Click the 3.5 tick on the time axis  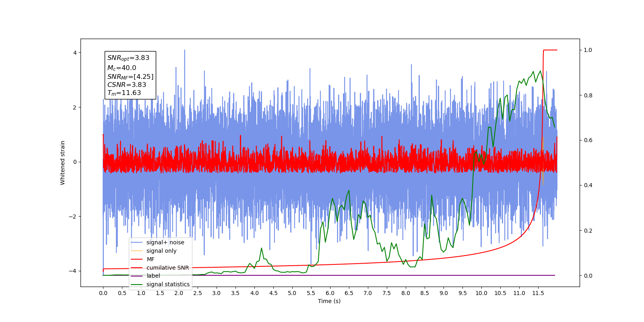pyautogui.click(x=235, y=293)
